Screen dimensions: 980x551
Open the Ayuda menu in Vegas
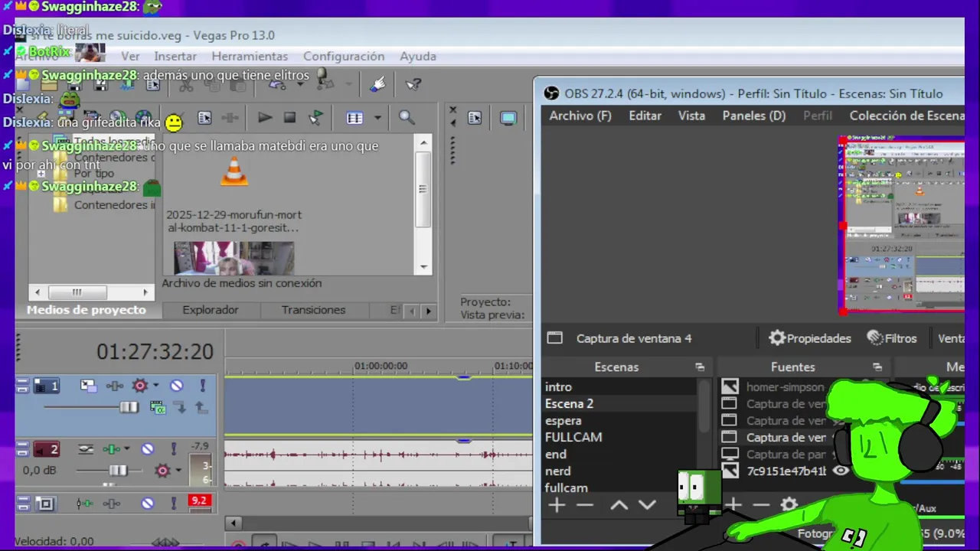pos(418,56)
